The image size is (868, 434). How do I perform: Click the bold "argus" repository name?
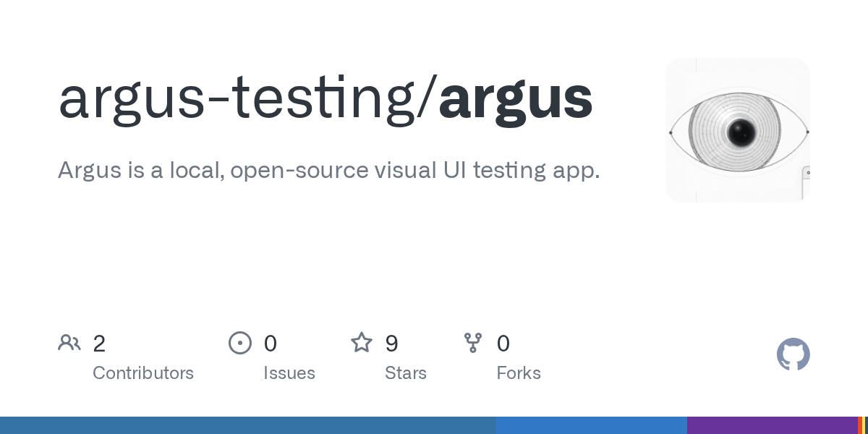point(516,99)
